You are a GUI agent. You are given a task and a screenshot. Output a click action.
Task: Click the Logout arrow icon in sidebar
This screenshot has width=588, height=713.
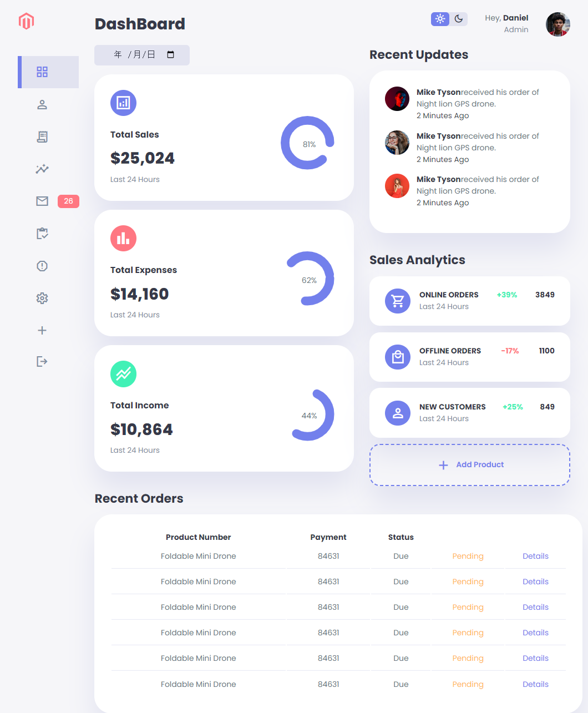click(x=42, y=362)
